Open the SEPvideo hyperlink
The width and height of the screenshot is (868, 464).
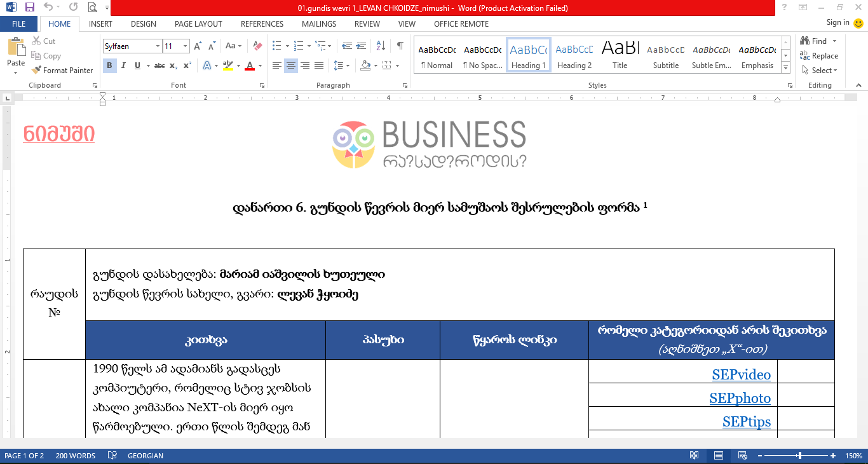(741, 375)
